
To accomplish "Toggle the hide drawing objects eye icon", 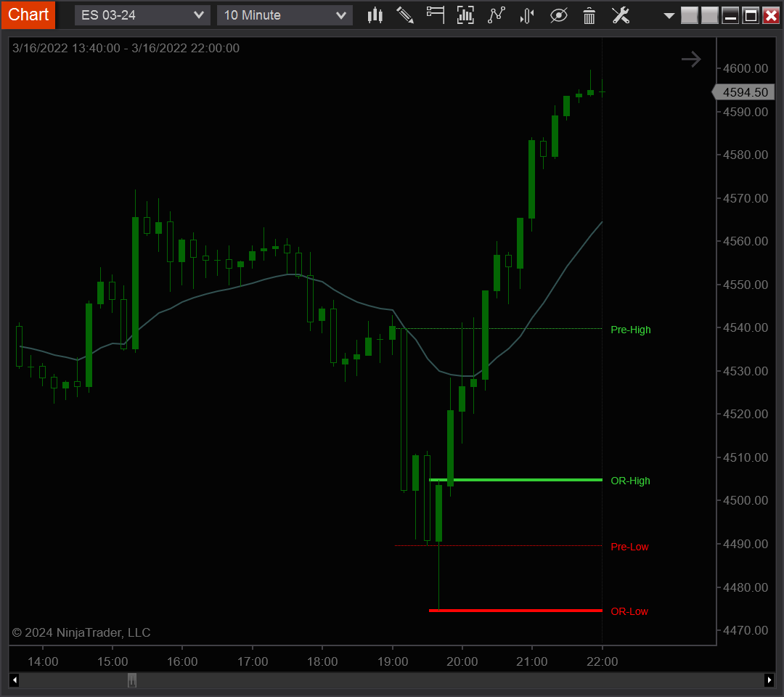I will pos(558,15).
